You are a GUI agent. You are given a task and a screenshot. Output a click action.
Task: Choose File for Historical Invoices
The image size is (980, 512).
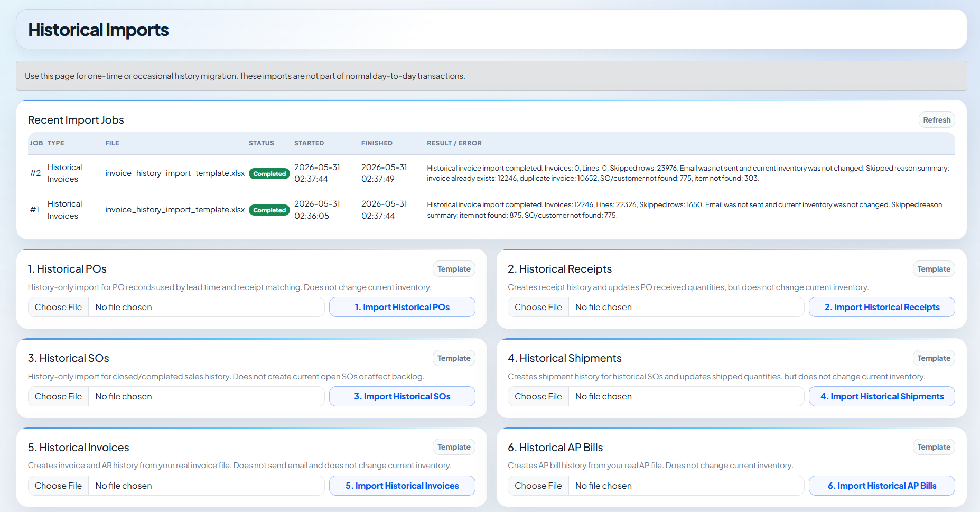(58, 486)
